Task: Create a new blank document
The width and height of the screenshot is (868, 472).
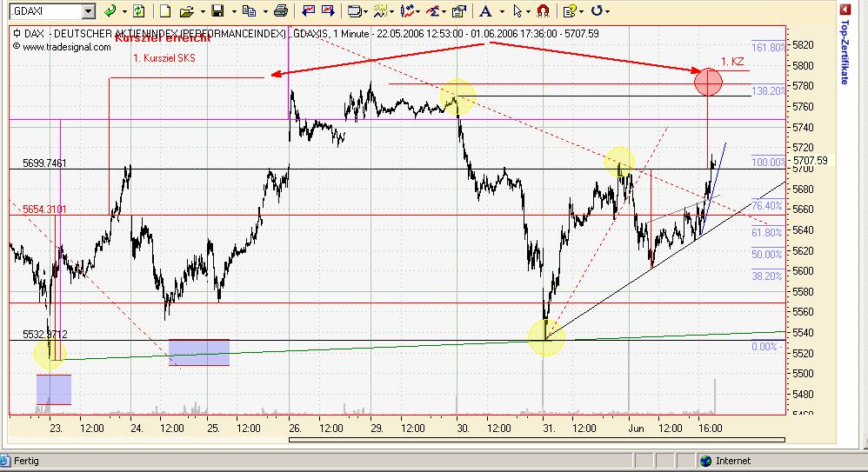Action: [x=165, y=10]
